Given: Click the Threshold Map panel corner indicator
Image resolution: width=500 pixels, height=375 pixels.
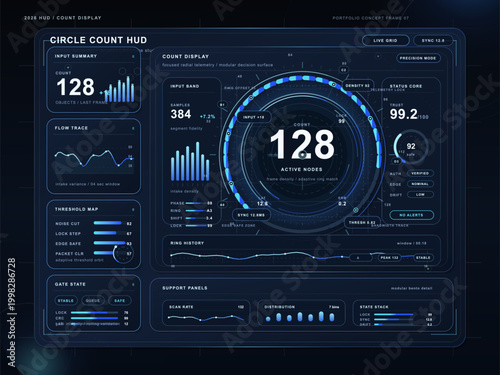Looking at the screenshot, I should tap(133, 210).
